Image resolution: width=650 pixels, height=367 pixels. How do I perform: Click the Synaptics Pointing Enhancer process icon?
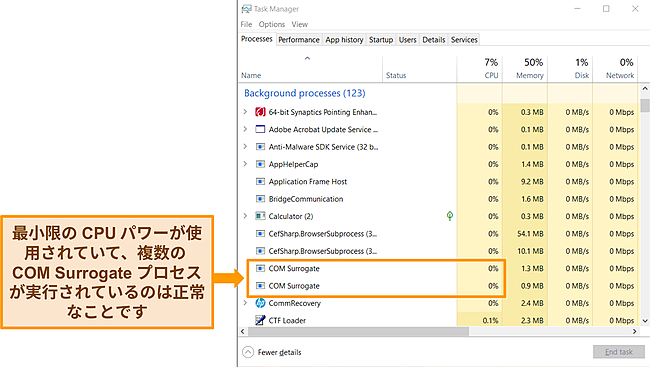pos(260,112)
